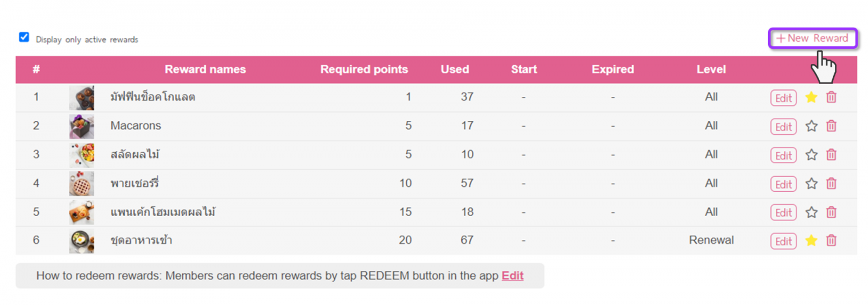Image resolution: width=868 pixels, height=305 pixels.
Task: Edit the Macarons reward
Action: point(783,127)
